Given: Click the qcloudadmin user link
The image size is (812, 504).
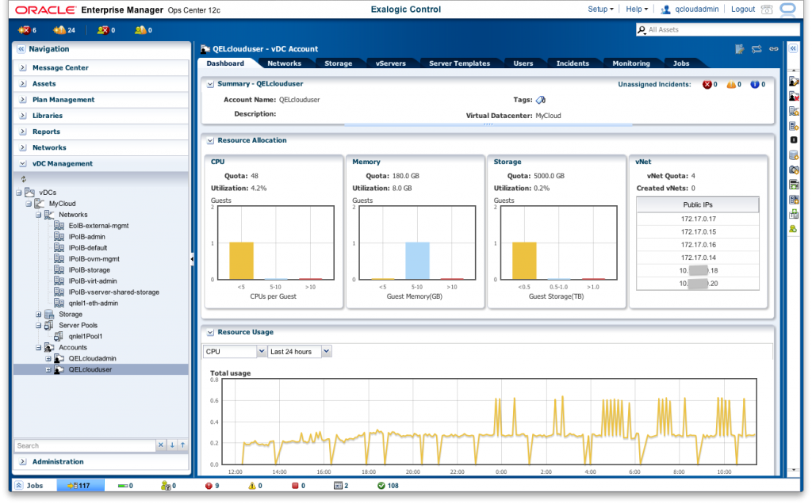Looking at the screenshot, I should point(696,10).
